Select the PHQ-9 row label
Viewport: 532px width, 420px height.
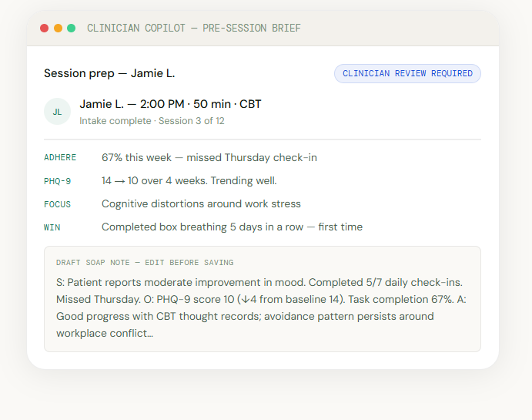click(x=58, y=181)
